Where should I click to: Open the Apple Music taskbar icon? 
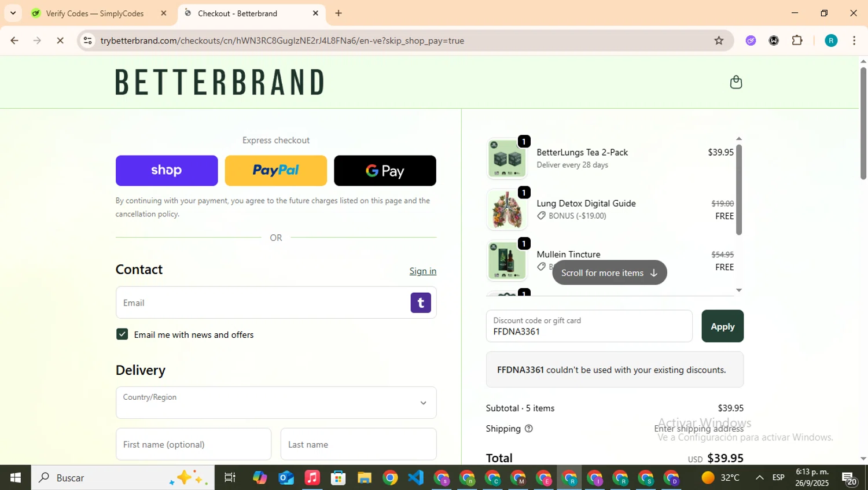tap(312, 478)
